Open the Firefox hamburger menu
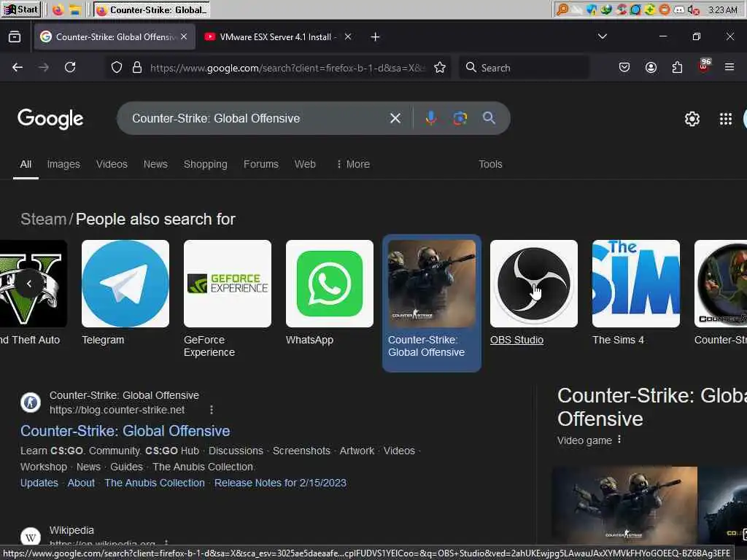This screenshot has width=747, height=560. pos(729,68)
